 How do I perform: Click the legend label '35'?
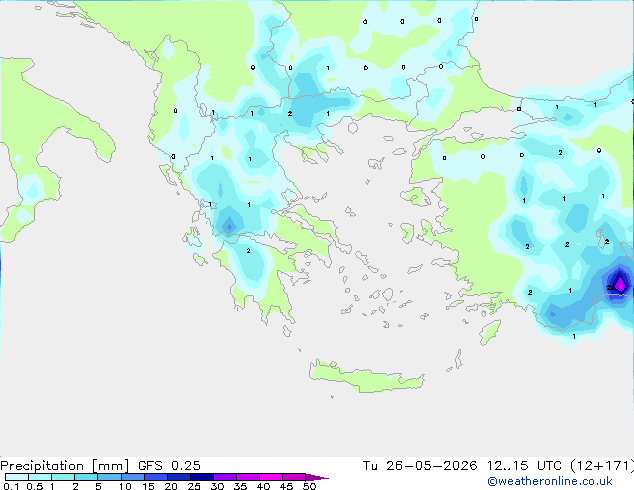tap(240, 486)
